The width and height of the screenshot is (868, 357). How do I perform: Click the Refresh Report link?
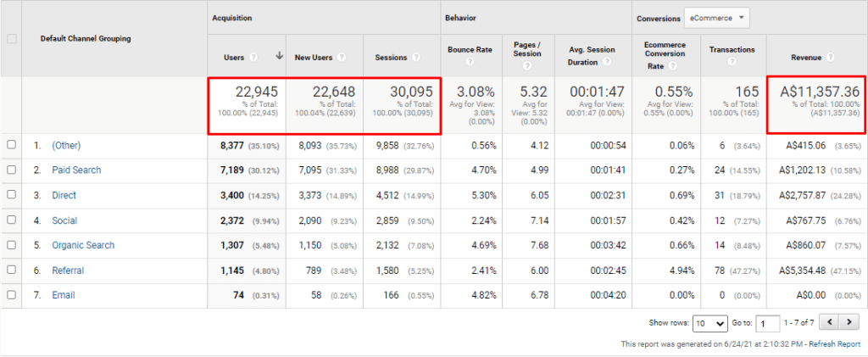coord(835,344)
